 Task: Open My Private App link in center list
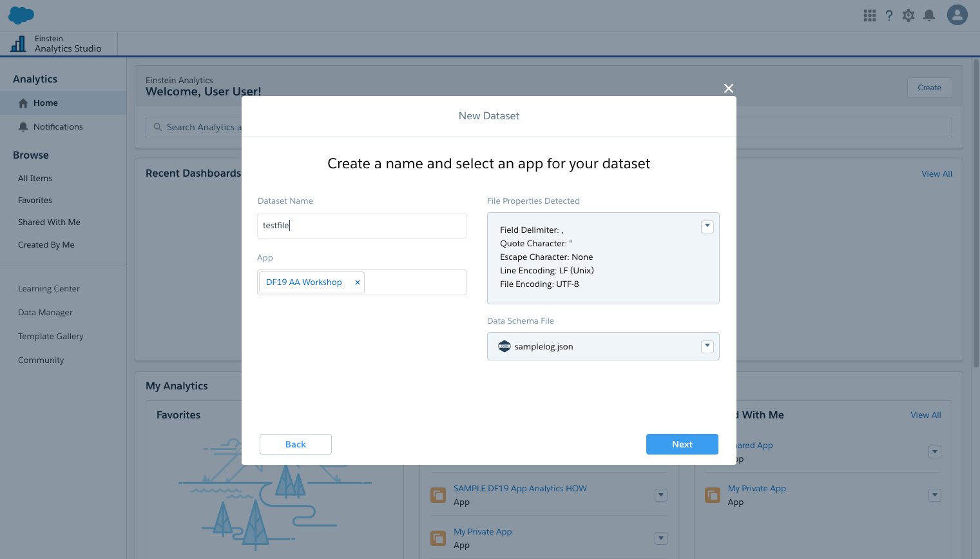(x=483, y=532)
